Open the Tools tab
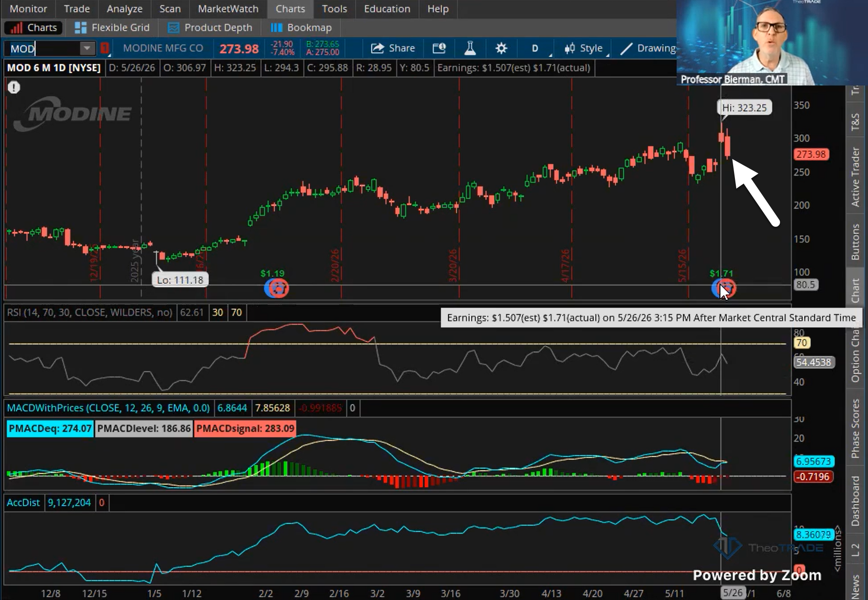Image resolution: width=868 pixels, height=600 pixels. [334, 9]
